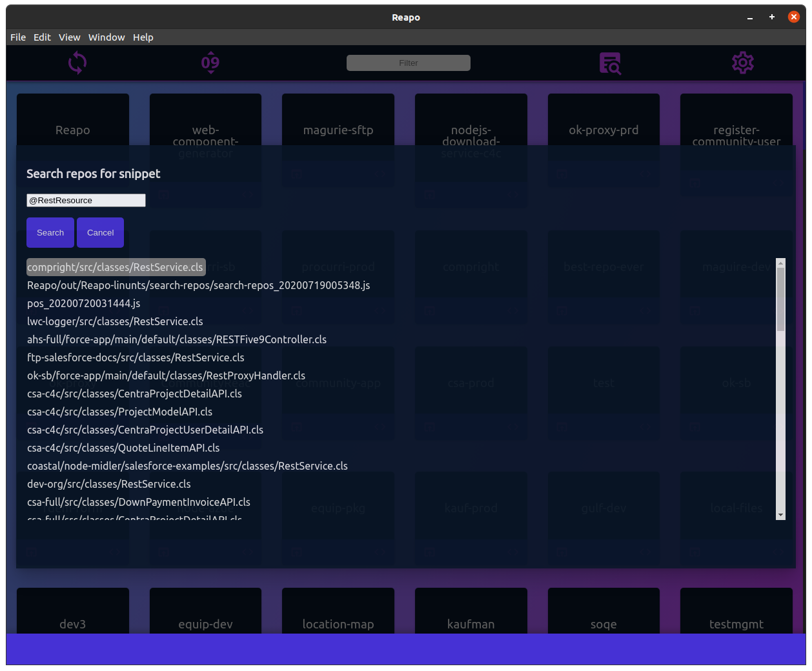
Task: Click the results scrollbar down arrow
Action: [x=781, y=515]
